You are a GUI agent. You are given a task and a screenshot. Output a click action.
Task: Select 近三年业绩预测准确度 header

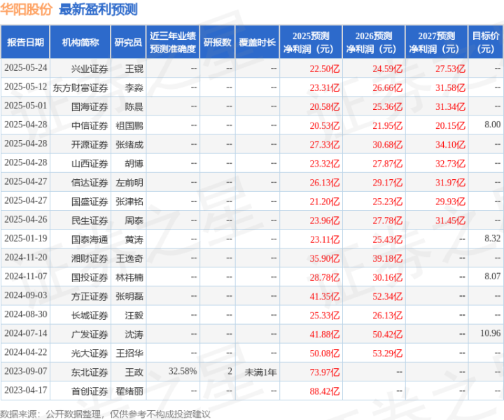[173, 43]
